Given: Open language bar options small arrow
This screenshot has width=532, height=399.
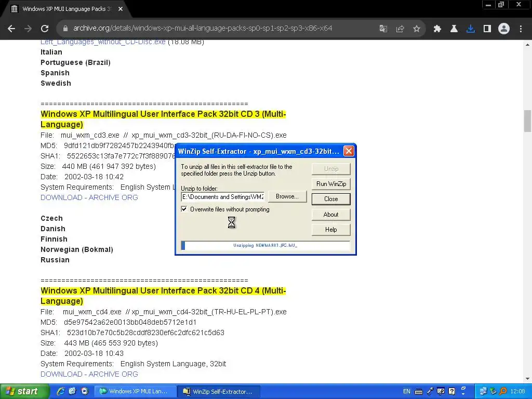Looking at the screenshot, I should (x=463, y=394).
